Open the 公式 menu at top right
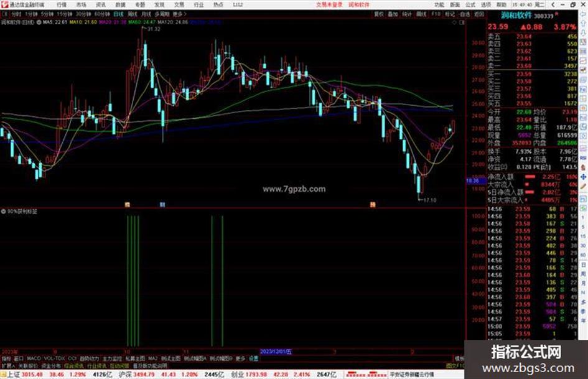588x379 pixels. [470, 5]
